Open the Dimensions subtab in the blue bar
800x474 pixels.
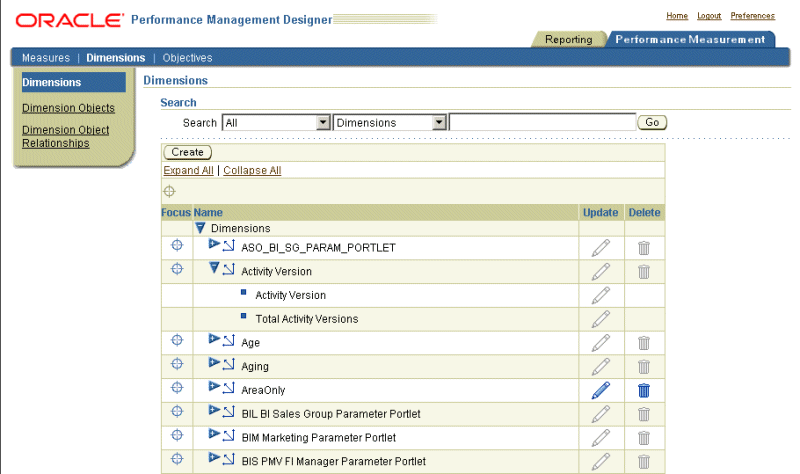116,58
